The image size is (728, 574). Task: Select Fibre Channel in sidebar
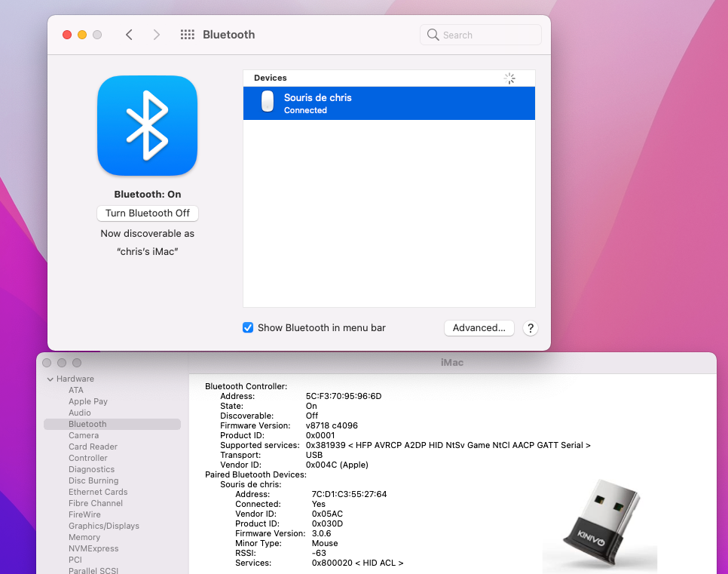pyautogui.click(x=96, y=503)
